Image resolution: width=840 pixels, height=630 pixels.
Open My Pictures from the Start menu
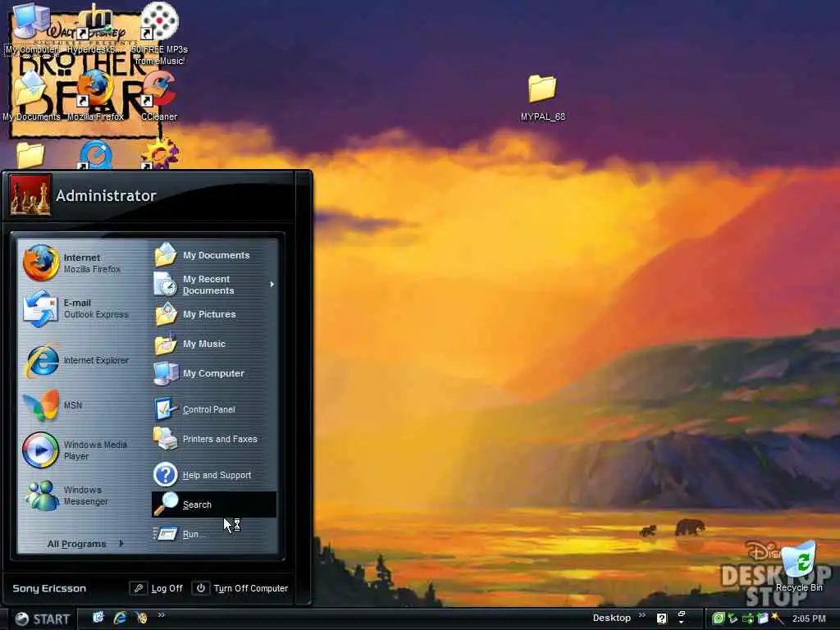pos(213,314)
